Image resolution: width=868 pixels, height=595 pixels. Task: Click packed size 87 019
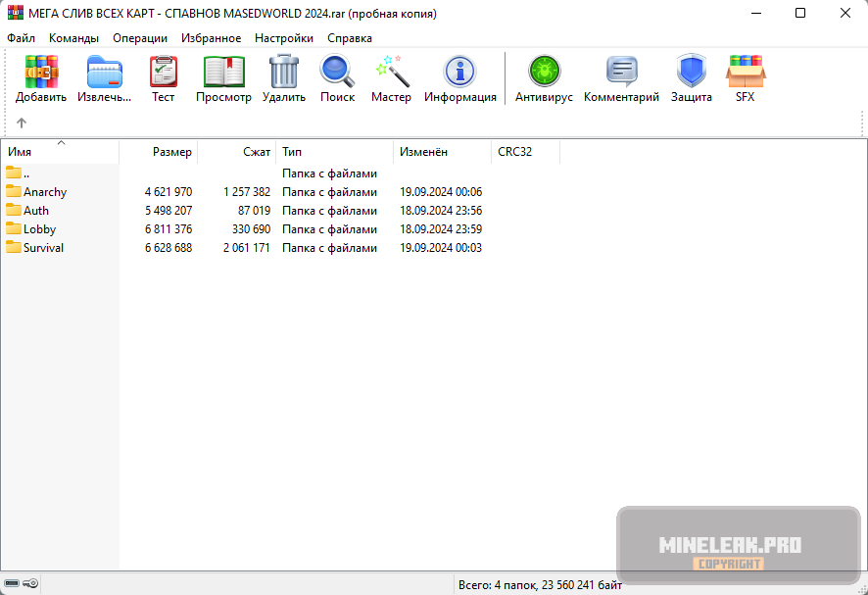click(254, 211)
